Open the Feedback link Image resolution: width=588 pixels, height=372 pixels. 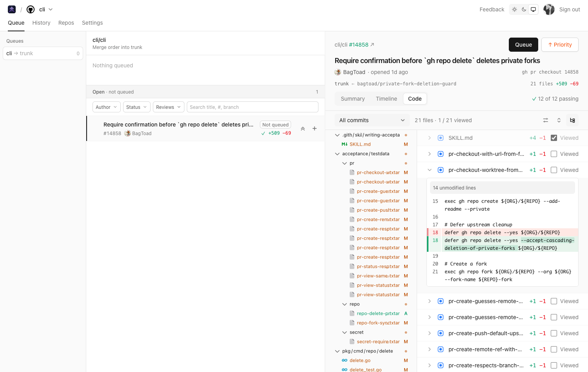point(492,9)
